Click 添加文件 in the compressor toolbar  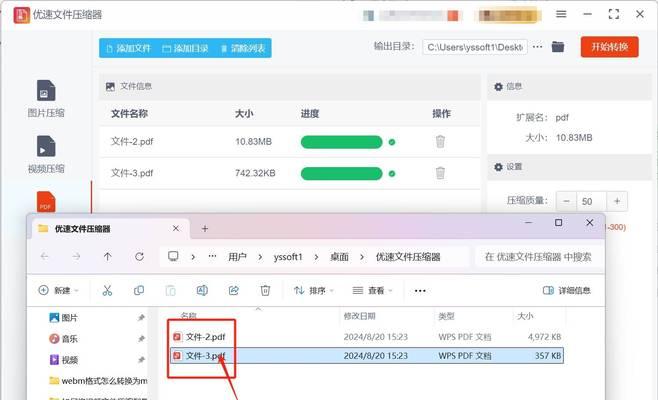pos(128,48)
